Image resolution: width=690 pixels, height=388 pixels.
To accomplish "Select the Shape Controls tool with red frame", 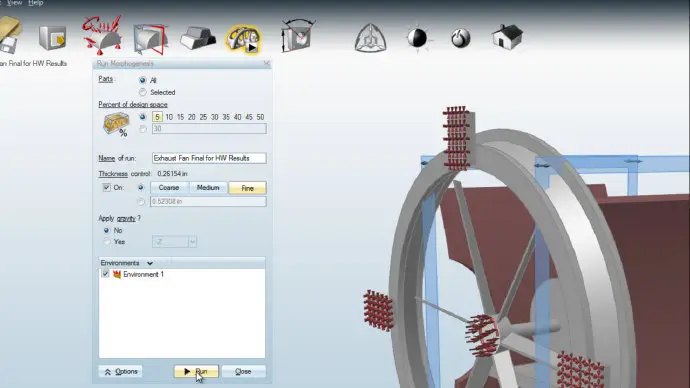I will pyautogui.click(x=150, y=39).
